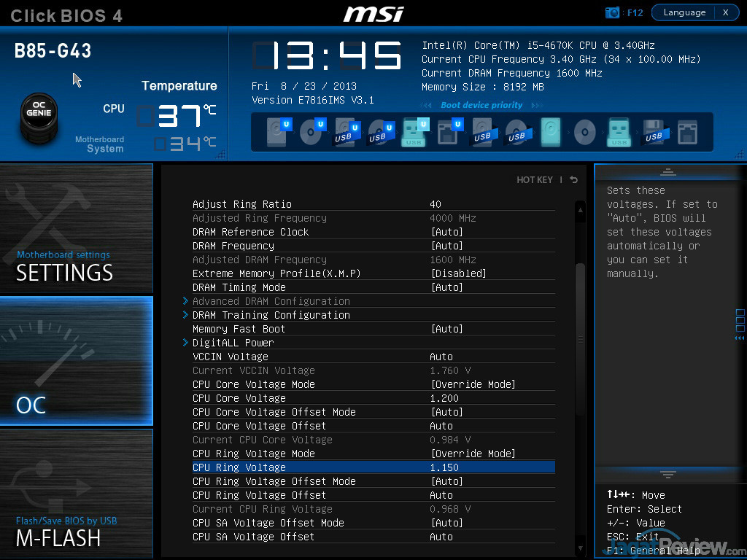The height and width of the screenshot is (560, 747).
Task: Click the F12 screenshot camera icon
Action: (x=612, y=13)
